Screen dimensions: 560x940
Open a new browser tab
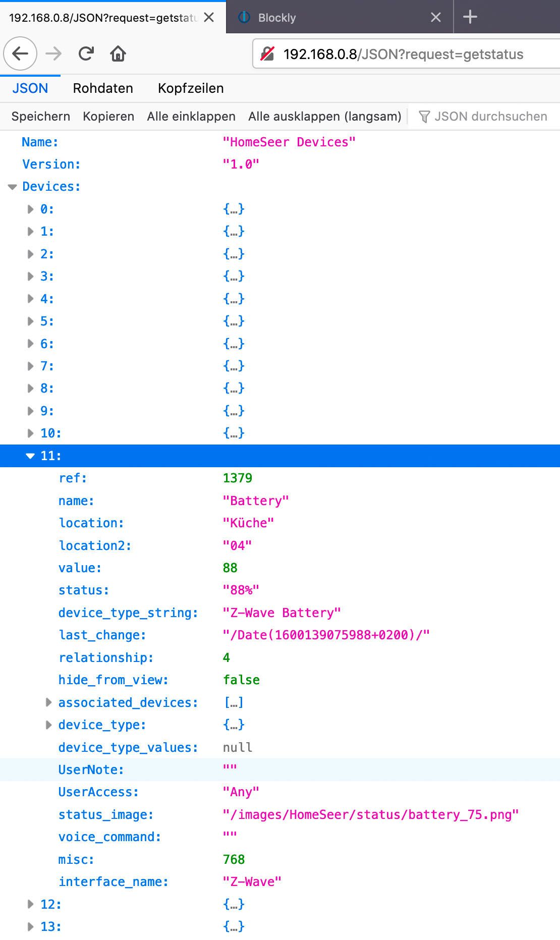[x=470, y=17]
